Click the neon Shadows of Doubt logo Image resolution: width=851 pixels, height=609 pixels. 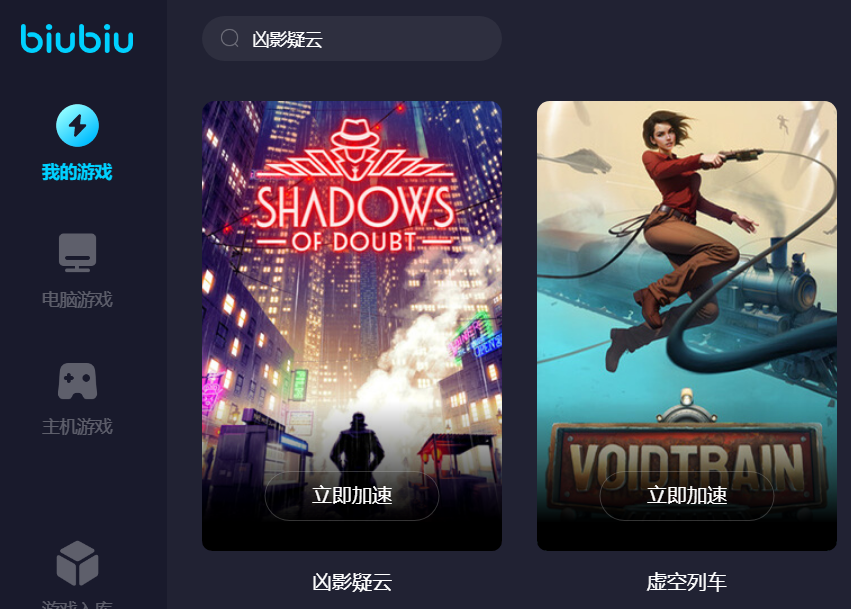pos(355,187)
